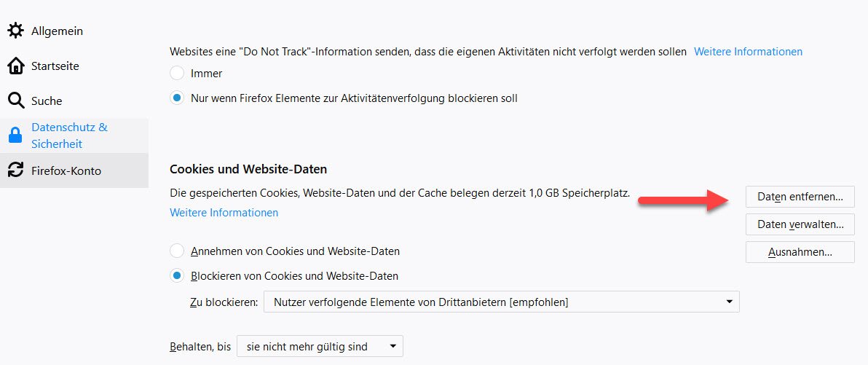868x365 pixels.
Task: Open Cookies section "Weitere Informationen" link
Action: pyautogui.click(x=224, y=213)
